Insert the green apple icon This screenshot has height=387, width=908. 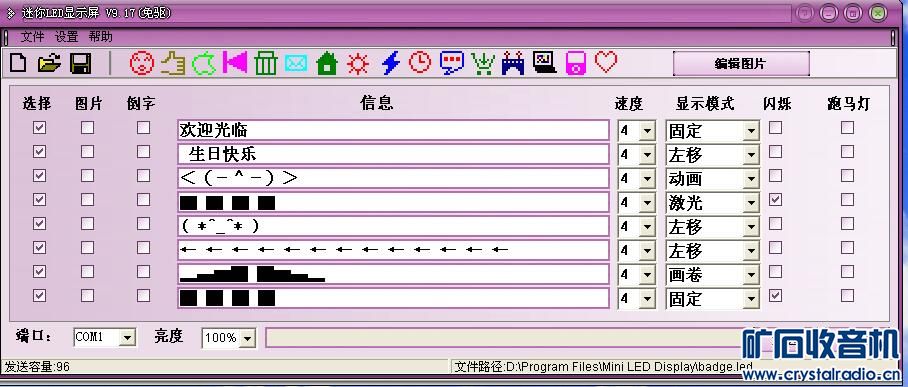pyautogui.click(x=204, y=63)
